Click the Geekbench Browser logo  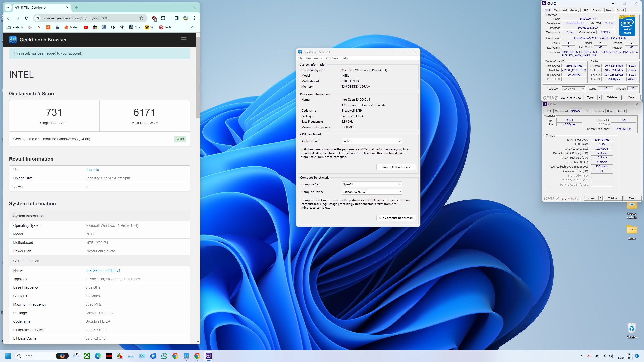38,40
